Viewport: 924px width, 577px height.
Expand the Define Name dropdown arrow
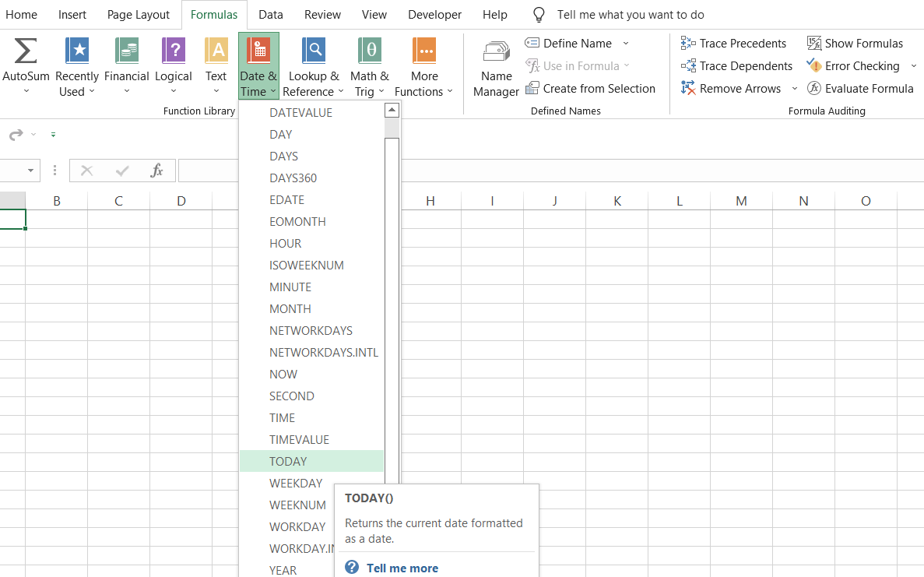(626, 44)
